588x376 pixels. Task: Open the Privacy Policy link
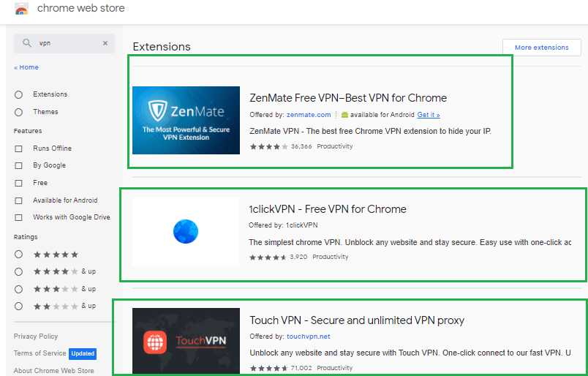pyautogui.click(x=36, y=336)
